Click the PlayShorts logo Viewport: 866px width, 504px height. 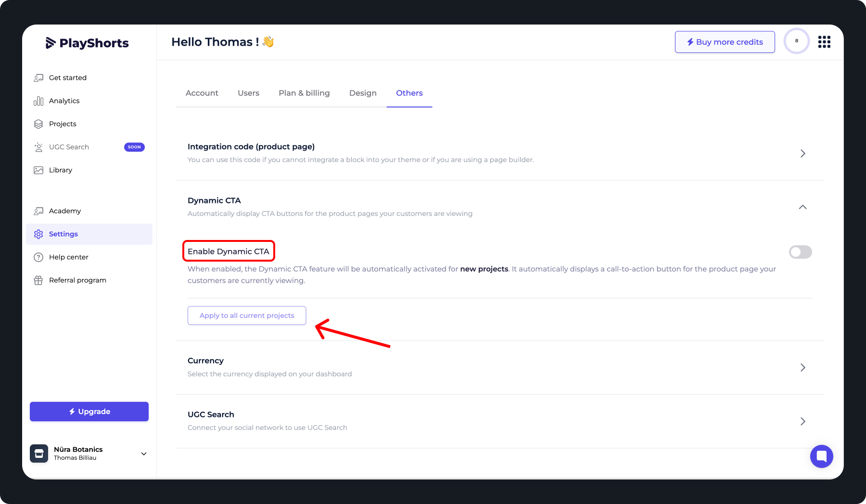pyautogui.click(x=87, y=43)
